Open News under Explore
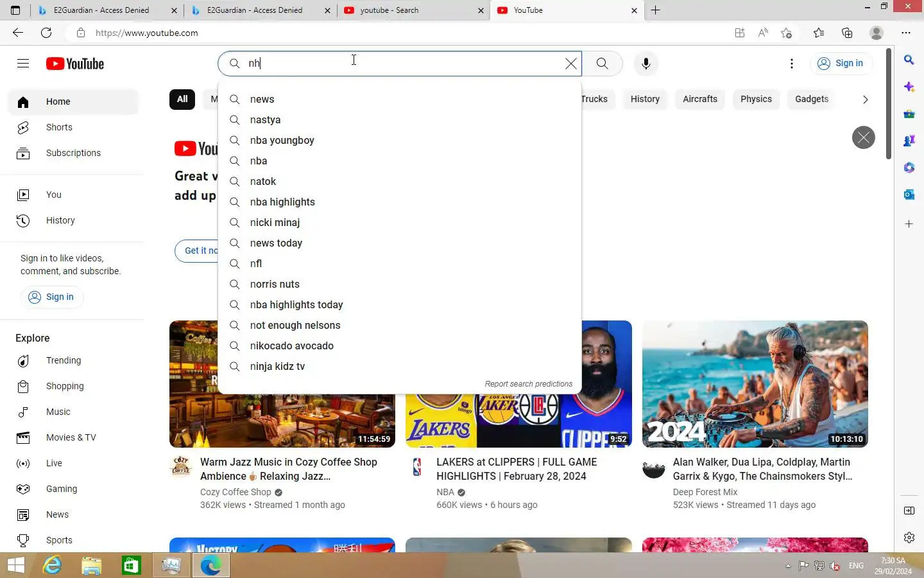924x578 pixels. click(x=73, y=514)
